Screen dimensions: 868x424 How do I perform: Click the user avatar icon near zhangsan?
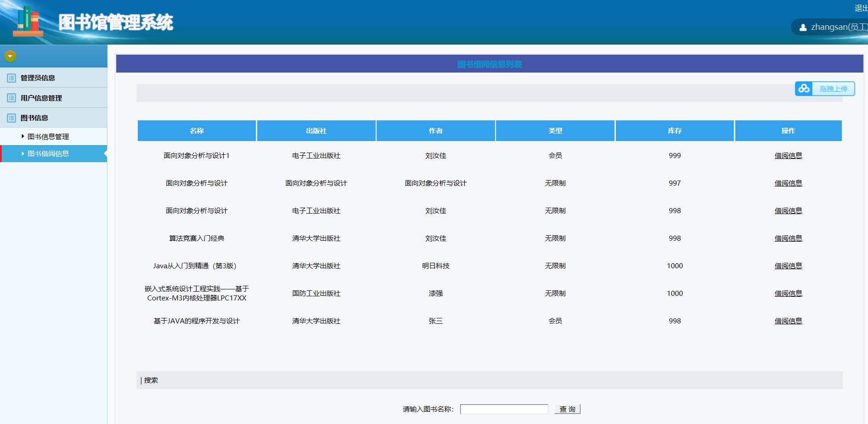point(803,28)
